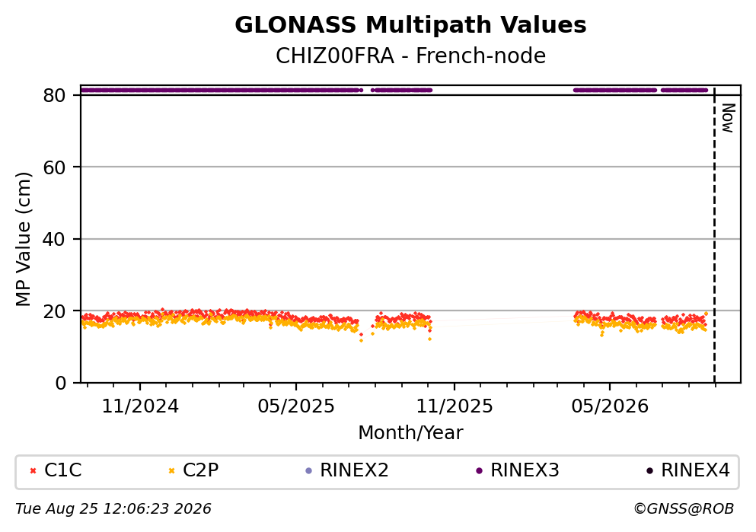The width and height of the screenshot is (756, 532).
Task: Click the 11/2024 x-axis tick label
Action: pos(140,406)
